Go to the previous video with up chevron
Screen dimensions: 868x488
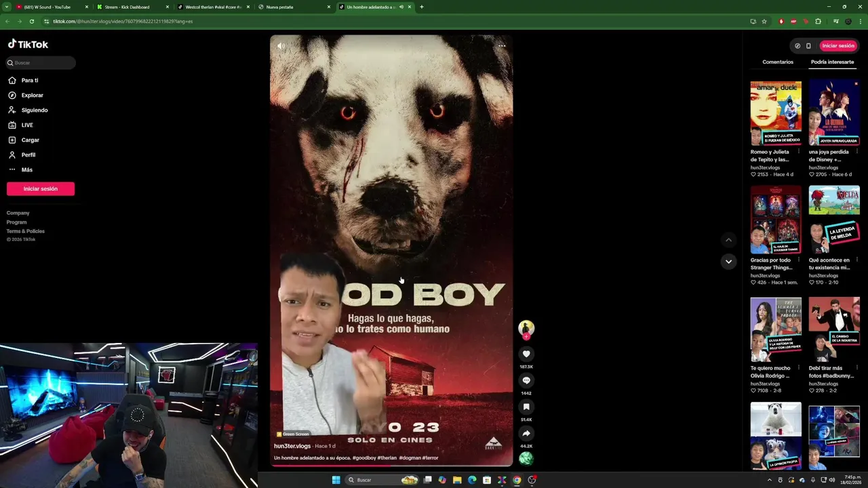728,240
